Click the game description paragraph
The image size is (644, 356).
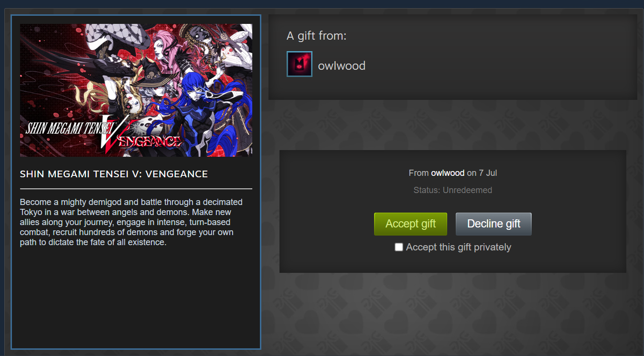coord(131,222)
